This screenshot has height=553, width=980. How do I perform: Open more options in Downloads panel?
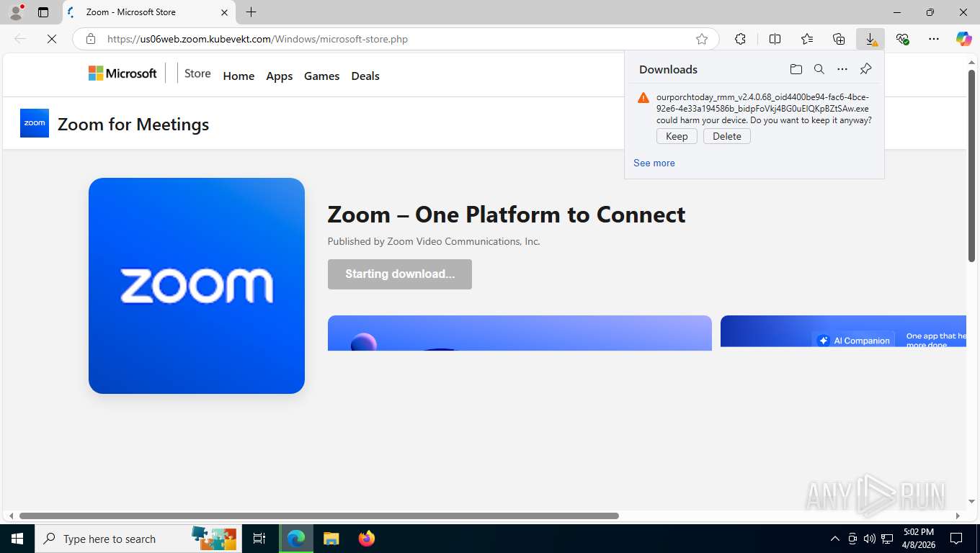click(x=842, y=69)
